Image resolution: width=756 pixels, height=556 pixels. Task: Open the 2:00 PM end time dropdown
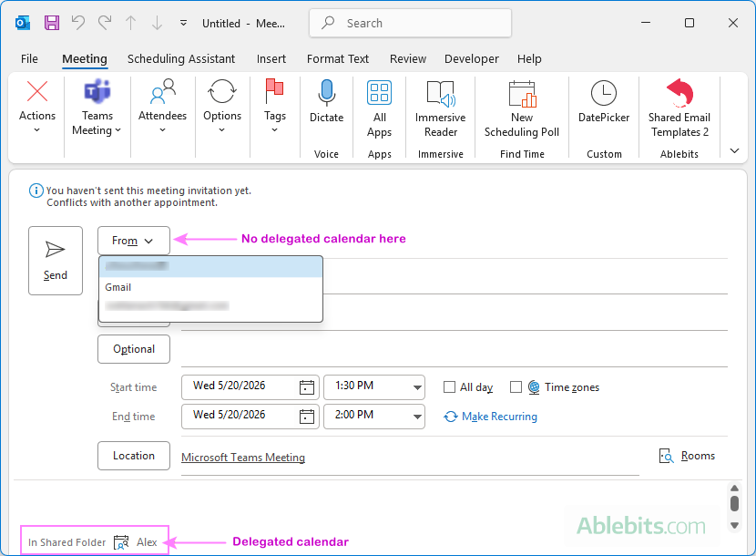[417, 417]
